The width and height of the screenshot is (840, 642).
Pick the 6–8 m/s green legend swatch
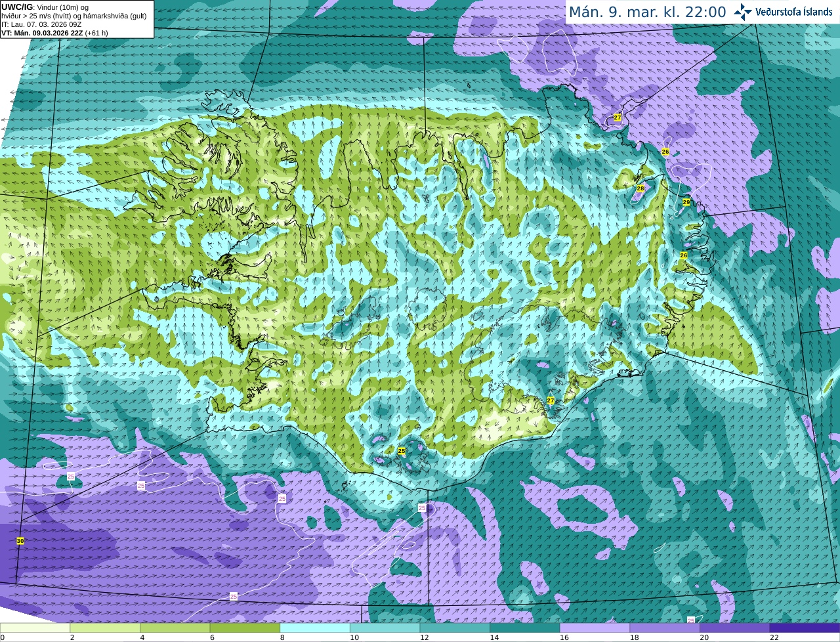coord(245,628)
